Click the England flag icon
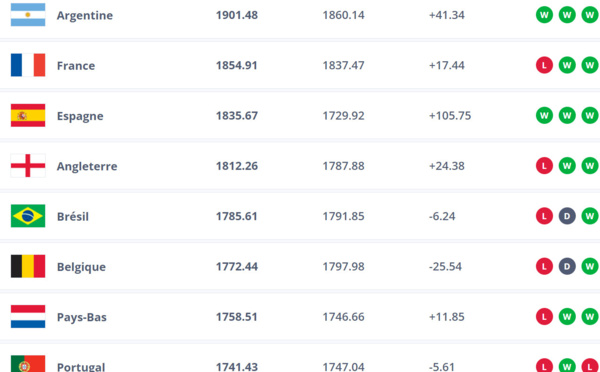The image size is (600, 372). click(28, 166)
